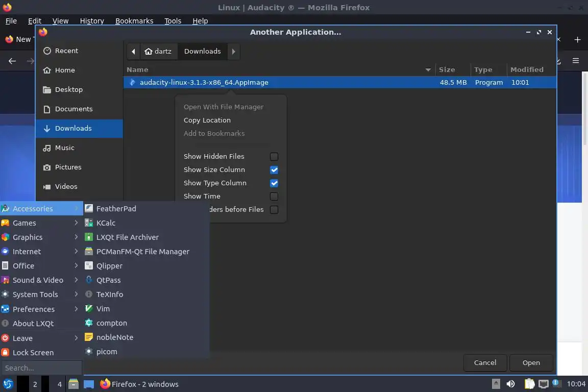Uncheck Show Type Column

tap(274, 183)
